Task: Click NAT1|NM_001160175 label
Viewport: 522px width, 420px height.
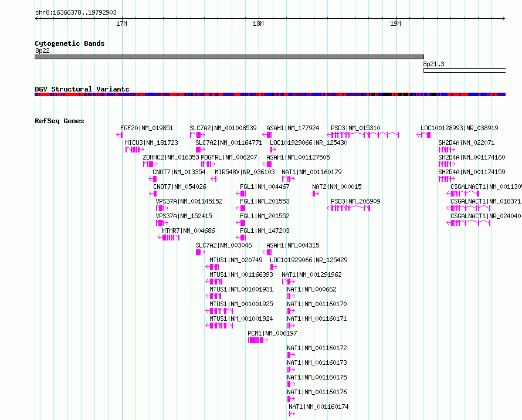Action: [317, 377]
